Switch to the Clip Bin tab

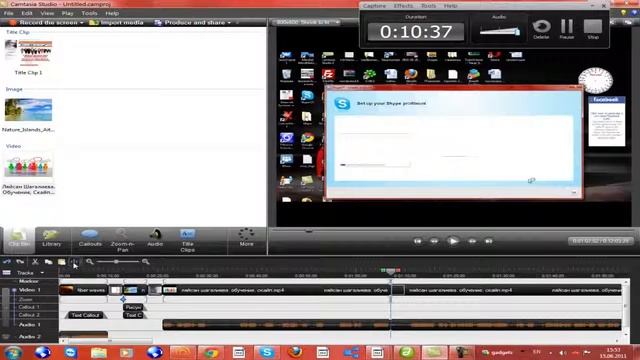tap(19, 240)
